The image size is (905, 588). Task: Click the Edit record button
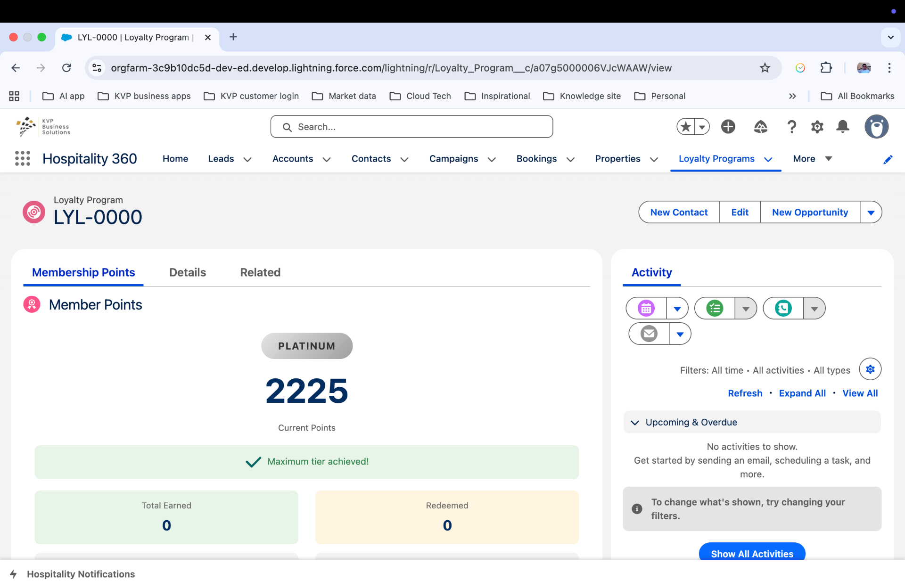click(740, 212)
